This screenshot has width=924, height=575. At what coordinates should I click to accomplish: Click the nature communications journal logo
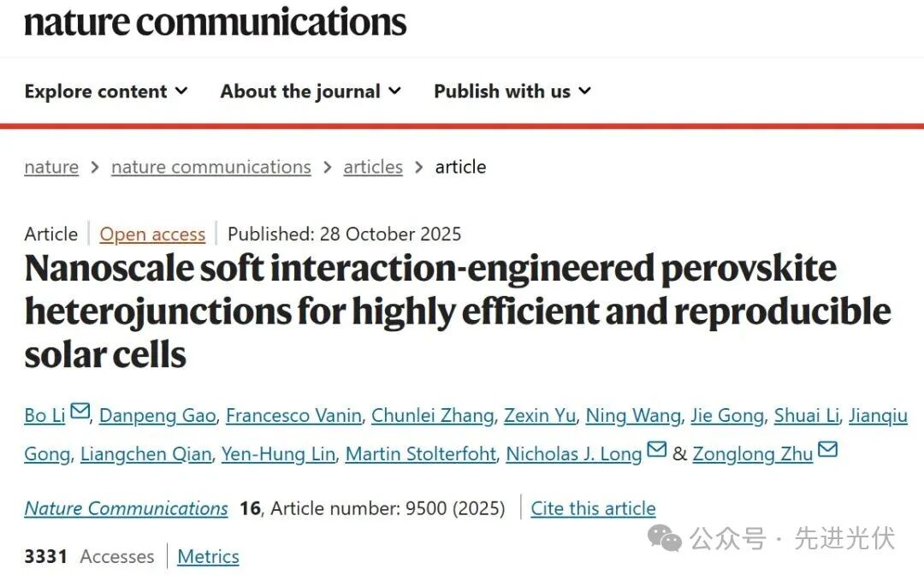(x=216, y=21)
